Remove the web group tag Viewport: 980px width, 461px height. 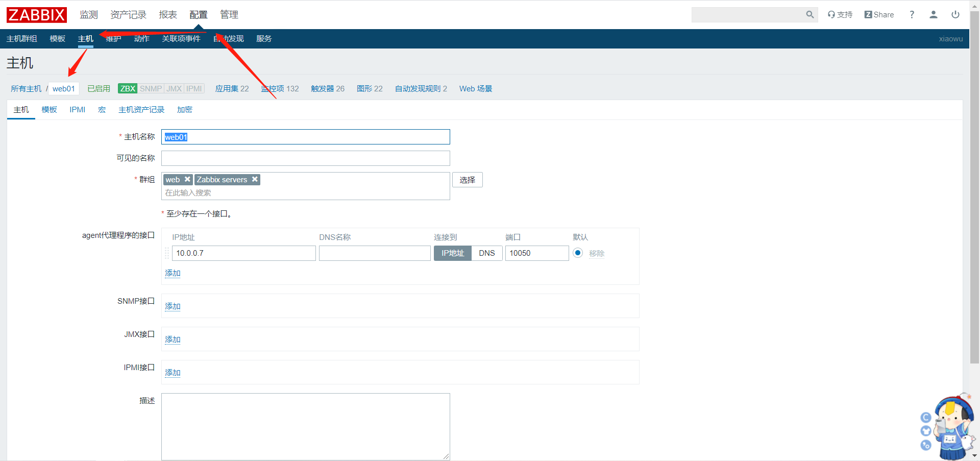tap(187, 179)
